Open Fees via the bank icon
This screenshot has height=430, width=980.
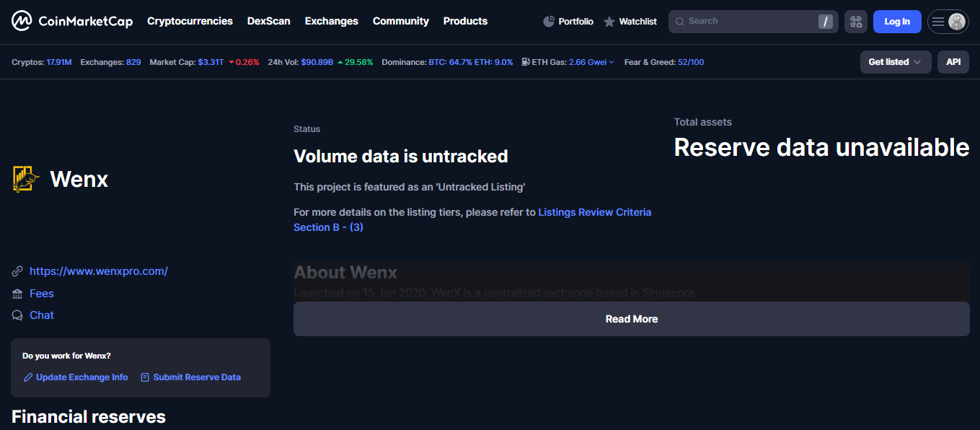coord(17,293)
